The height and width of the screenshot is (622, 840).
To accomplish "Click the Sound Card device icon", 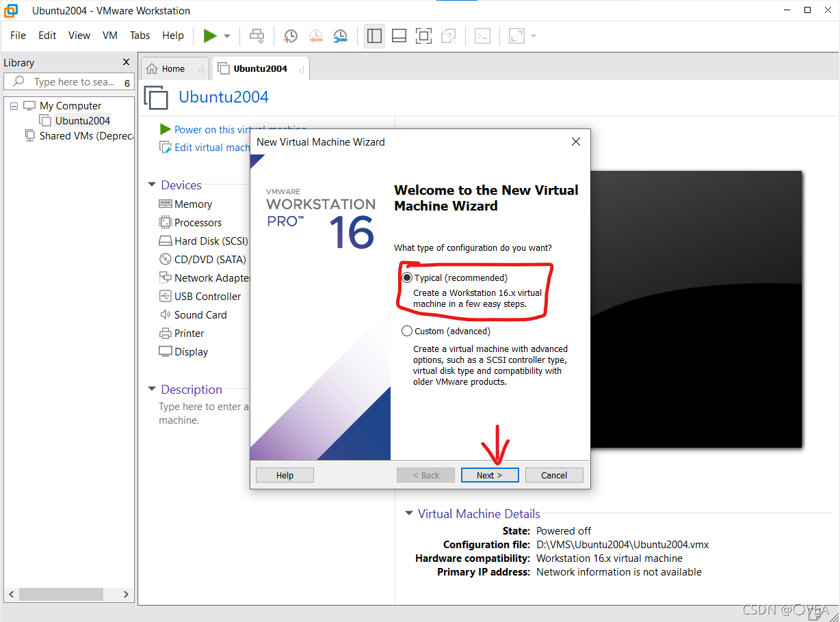I will tap(165, 314).
